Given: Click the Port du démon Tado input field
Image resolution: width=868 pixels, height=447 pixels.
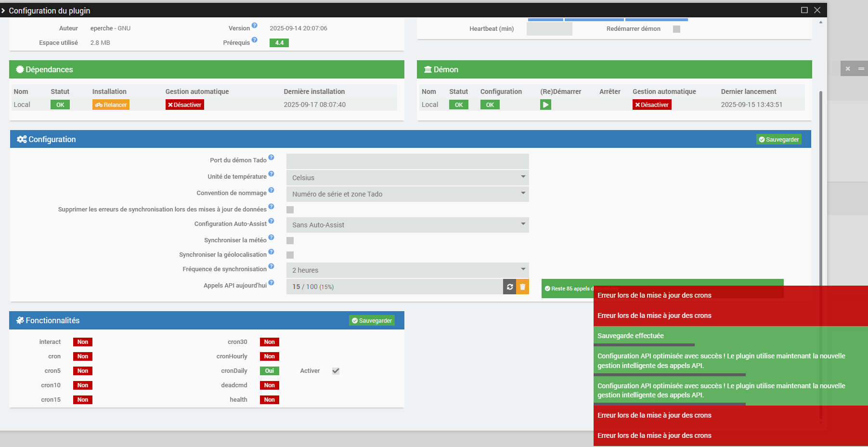Looking at the screenshot, I should (x=407, y=161).
